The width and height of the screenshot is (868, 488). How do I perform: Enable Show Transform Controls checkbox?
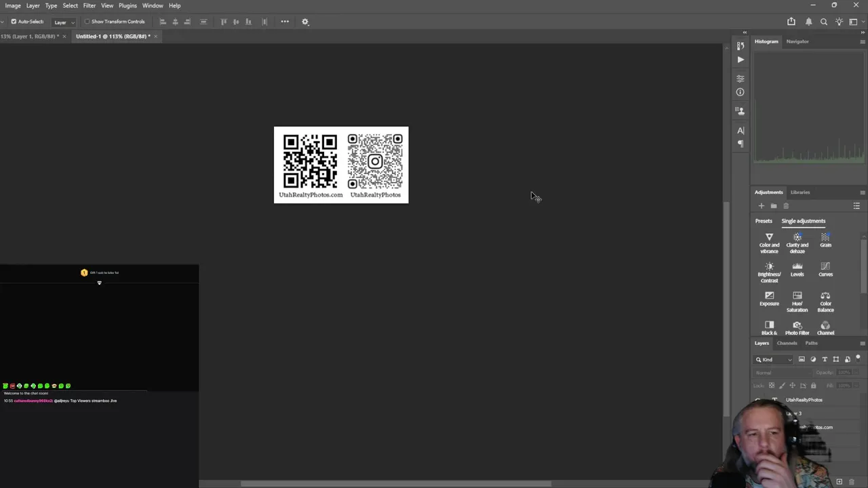click(x=87, y=22)
